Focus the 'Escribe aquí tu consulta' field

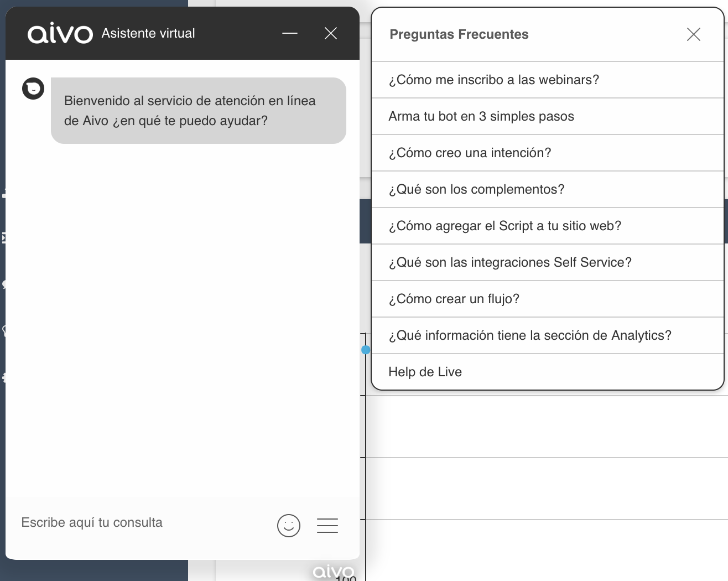[x=141, y=523]
